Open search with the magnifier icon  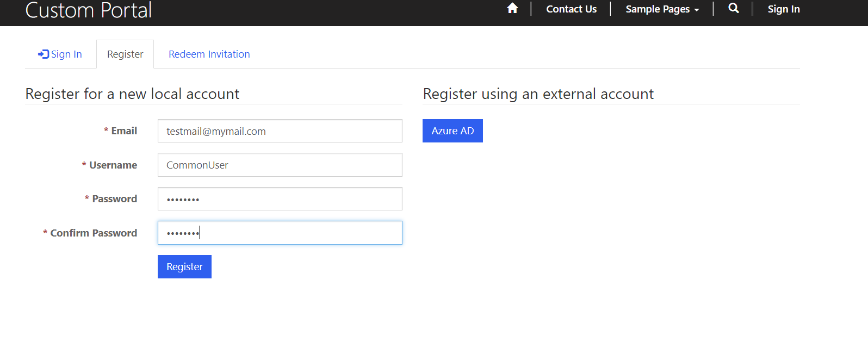tap(733, 8)
